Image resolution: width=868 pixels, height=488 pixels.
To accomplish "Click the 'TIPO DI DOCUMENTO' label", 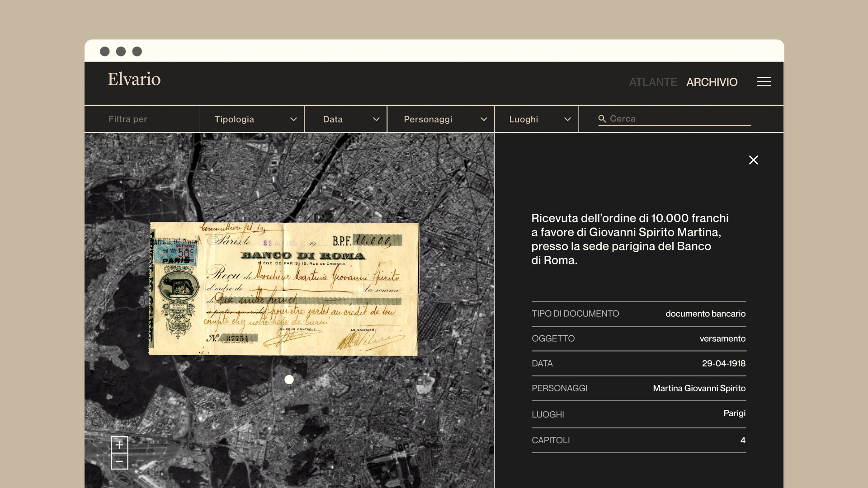I will [x=575, y=314].
